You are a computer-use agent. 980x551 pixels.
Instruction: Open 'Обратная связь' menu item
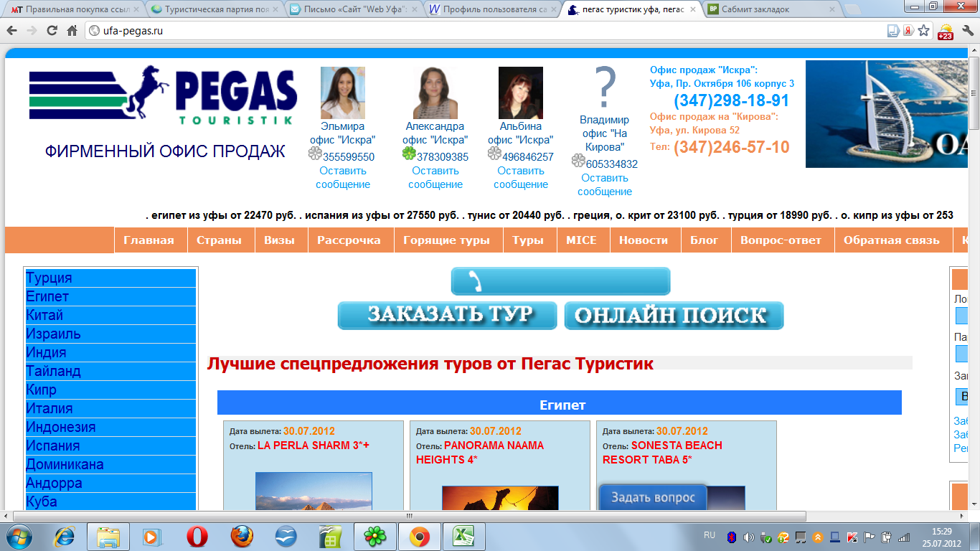tap(892, 240)
